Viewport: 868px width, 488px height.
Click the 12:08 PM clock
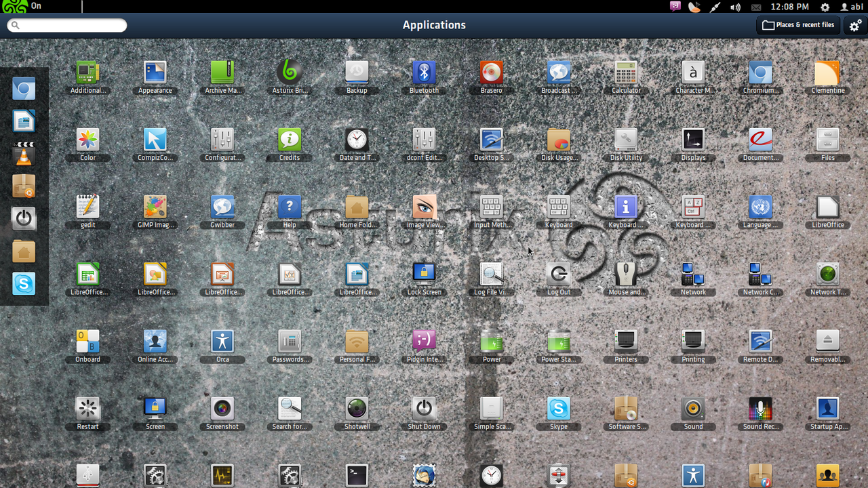pyautogui.click(x=789, y=7)
